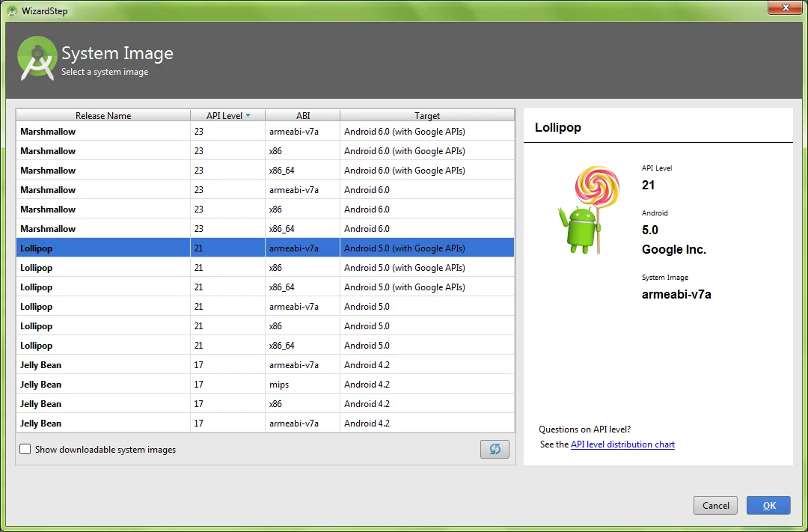Enable Show downloadable system images

25,449
